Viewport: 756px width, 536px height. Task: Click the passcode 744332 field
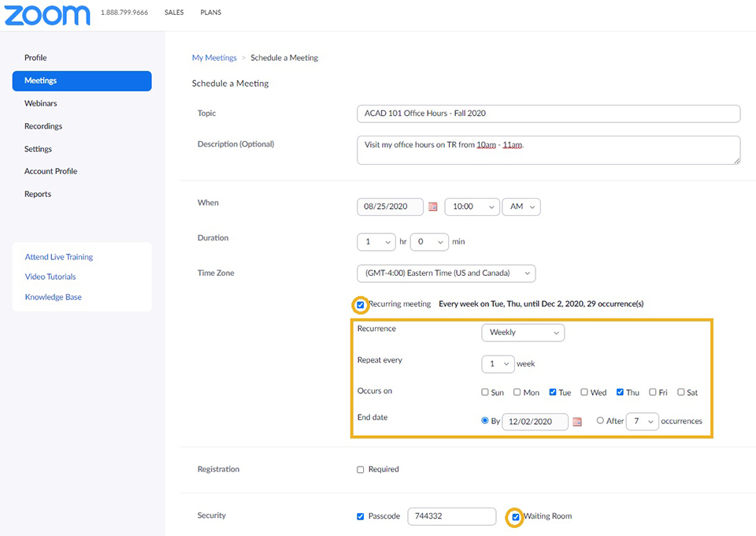click(x=452, y=516)
